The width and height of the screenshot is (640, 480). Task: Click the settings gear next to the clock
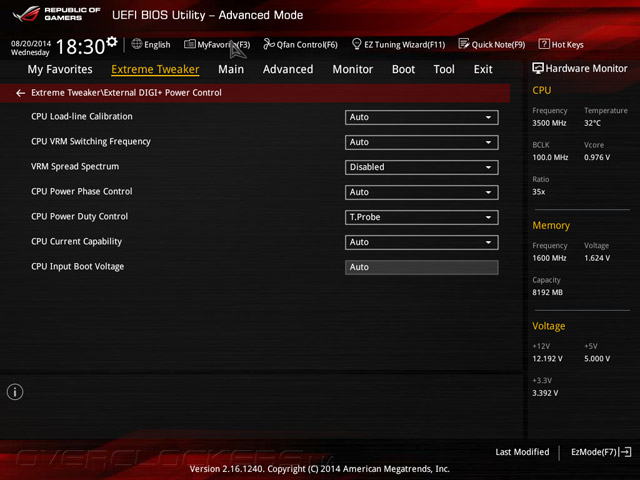coord(111,41)
